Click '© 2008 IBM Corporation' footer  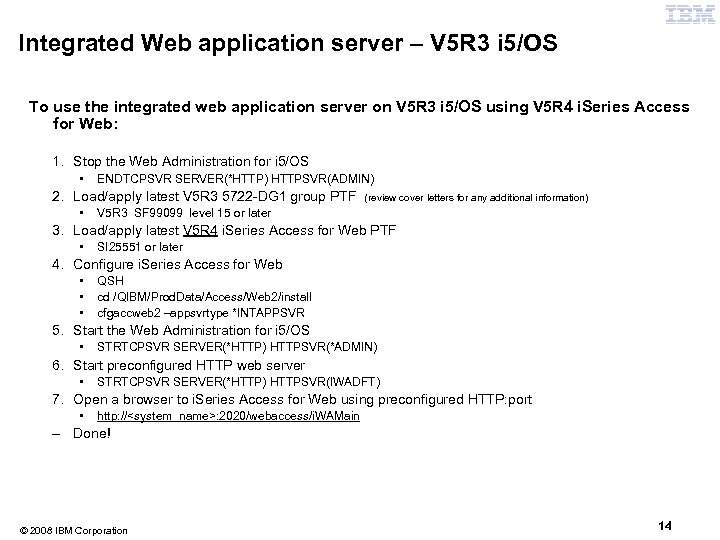click(x=73, y=531)
